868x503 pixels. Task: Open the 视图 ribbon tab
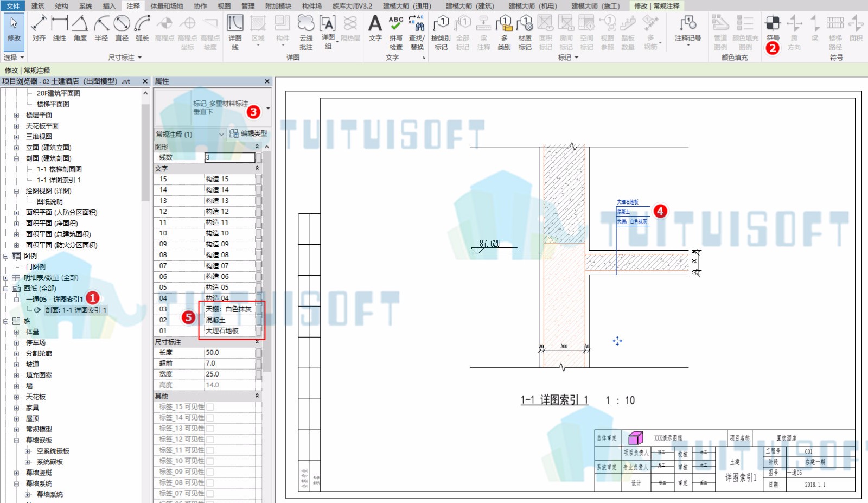(224, 6)
